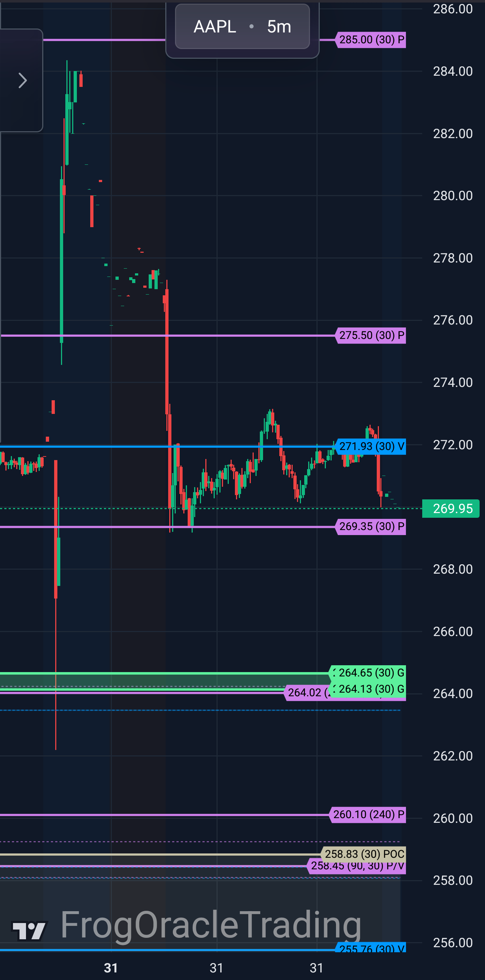Click the 280.00 mark on price axis

[453, 195]
